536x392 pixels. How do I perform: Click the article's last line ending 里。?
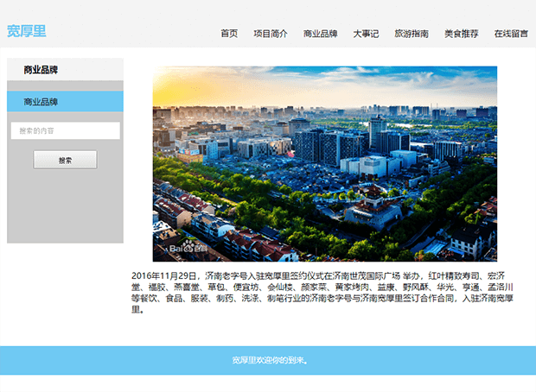point(137,308)
